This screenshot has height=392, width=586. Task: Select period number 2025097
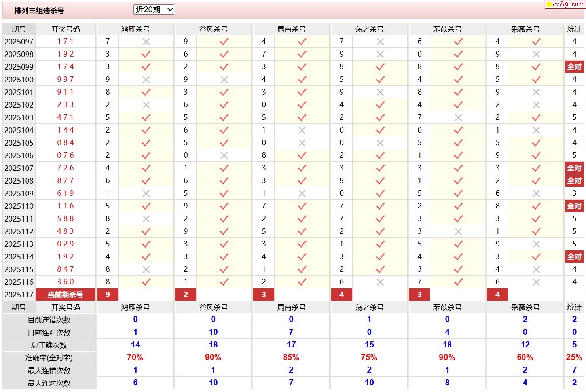(x=19, y=42)
